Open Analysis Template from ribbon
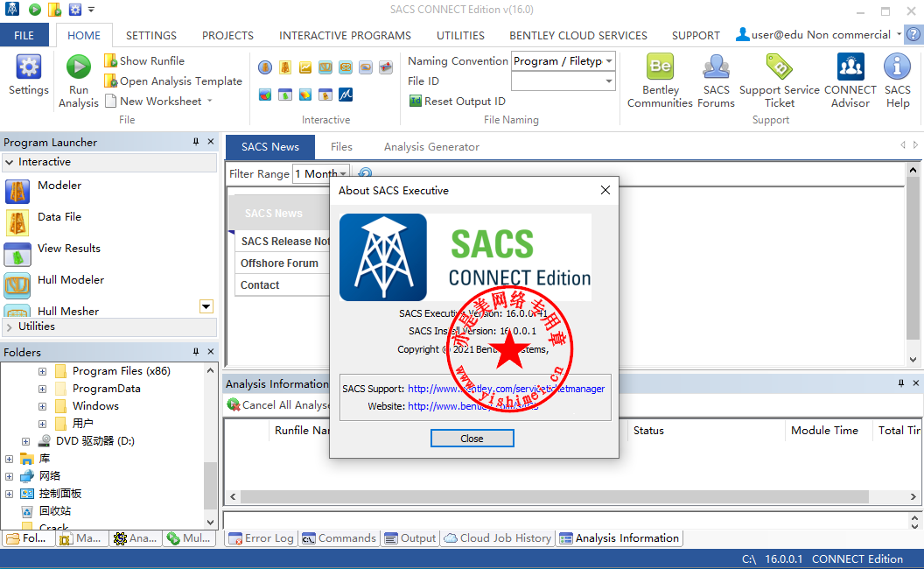Screen dimensions: 924x569 tap(173, 81)
